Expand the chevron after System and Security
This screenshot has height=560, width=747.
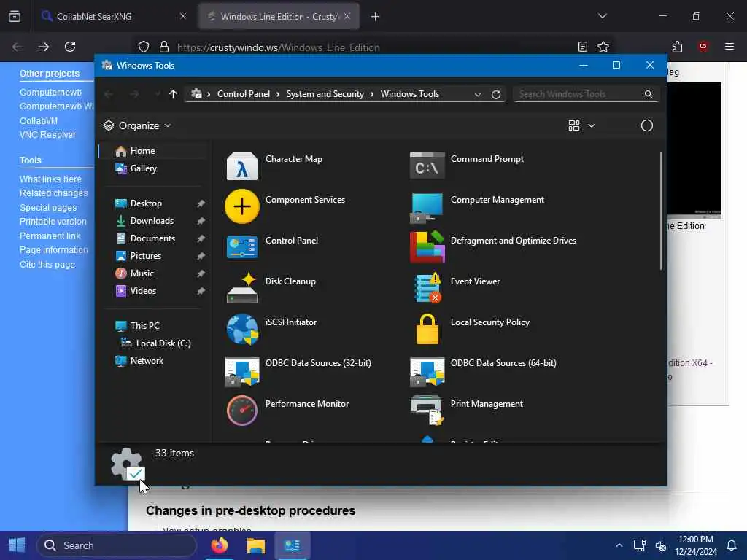pyautogui.click(x=371, y=94)
